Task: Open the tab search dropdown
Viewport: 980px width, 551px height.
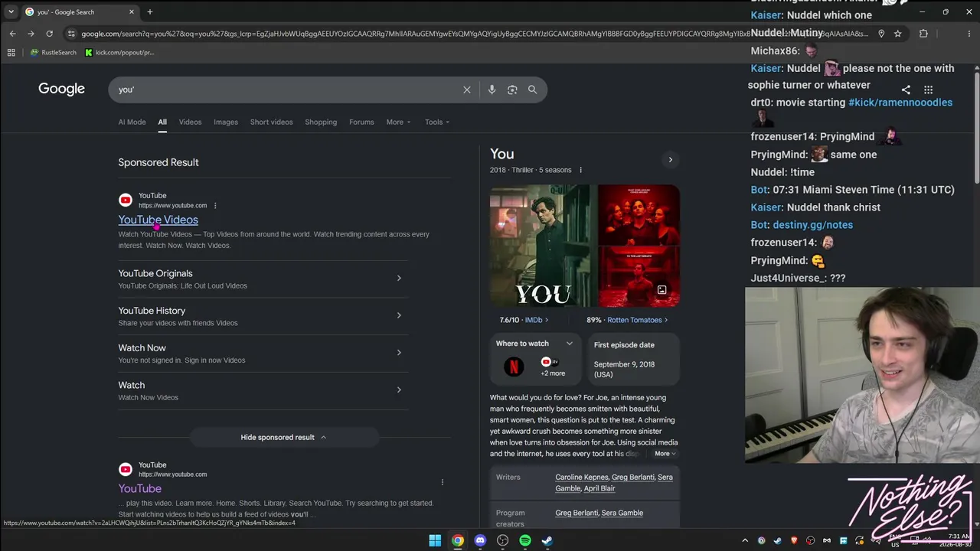Action: 11,12
